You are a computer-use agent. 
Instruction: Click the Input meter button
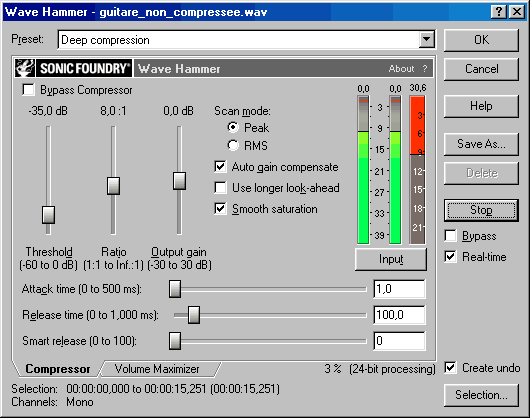[391, 259]
